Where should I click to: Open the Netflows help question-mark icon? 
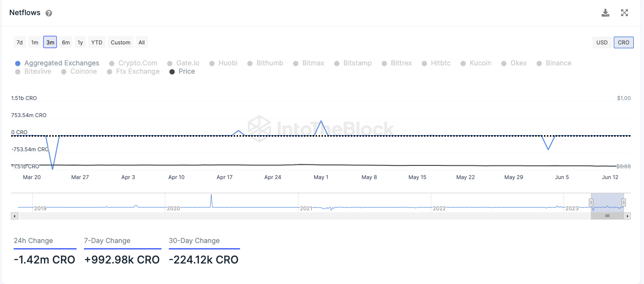(49, 13)
